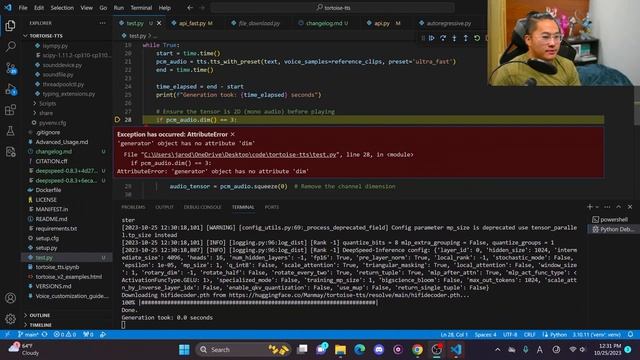640x360 pixels.
Task: Open test.py path link in exception
Action: pos(241,155)
